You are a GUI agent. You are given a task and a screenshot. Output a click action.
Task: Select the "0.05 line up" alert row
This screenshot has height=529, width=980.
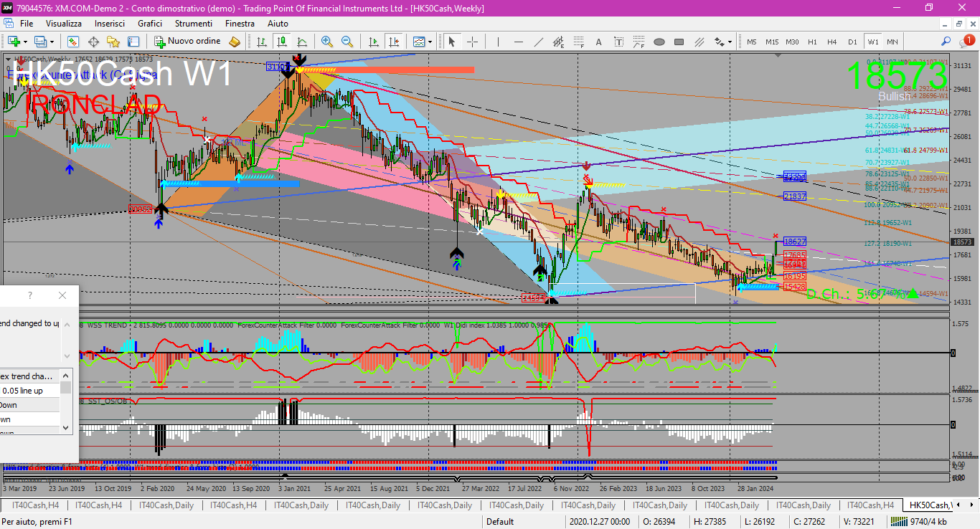click(x=30, y=391)
